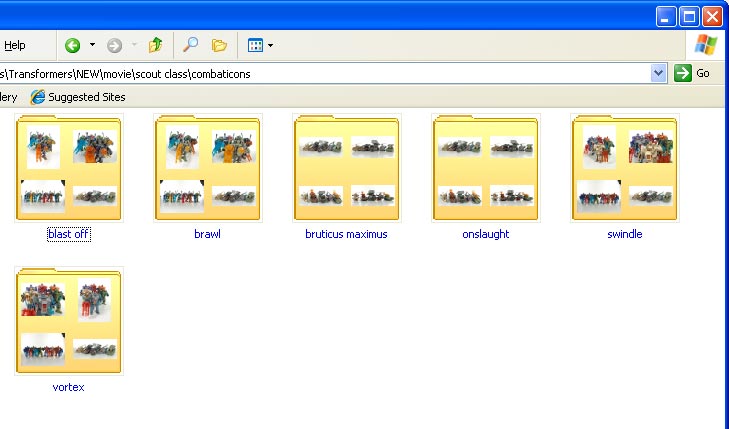Maximize the Explorer window
This screenshot has width=729, height=429.
click(690, 16)
